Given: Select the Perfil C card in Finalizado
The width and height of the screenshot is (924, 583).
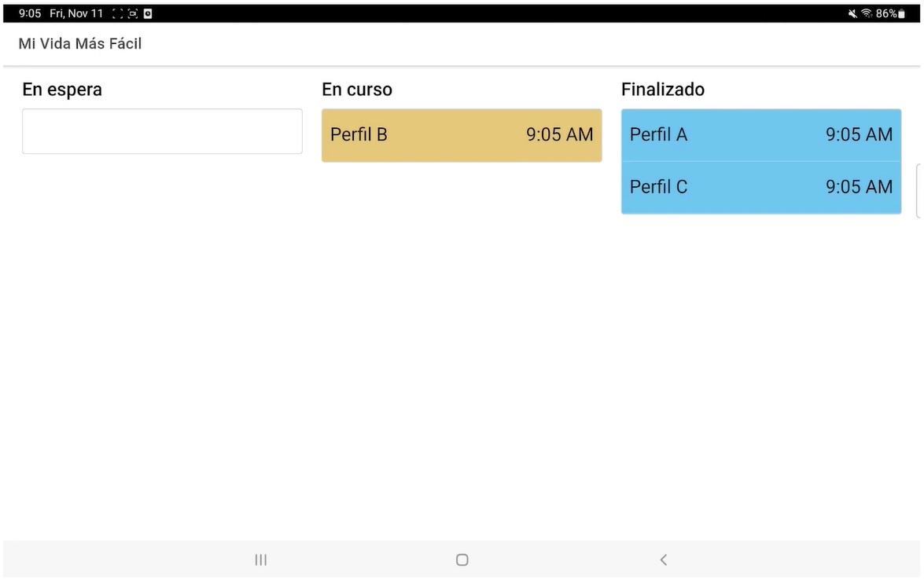Looking at the screenshot, I should point(760,187).
